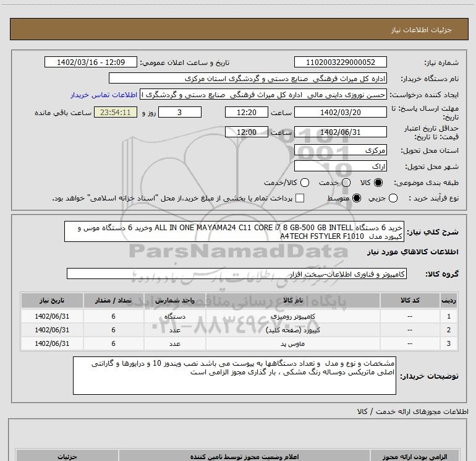The width and height of the screenshot is (476, 461).
Task: Click the ردیف column header
Action: click(x=449, y=300)
